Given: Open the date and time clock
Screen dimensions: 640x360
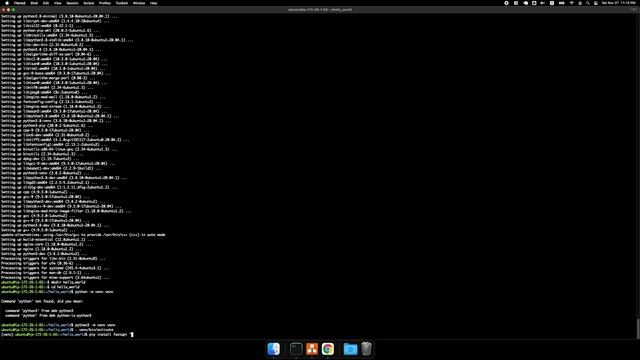Looking at the screenshot, I should (618, 3).
